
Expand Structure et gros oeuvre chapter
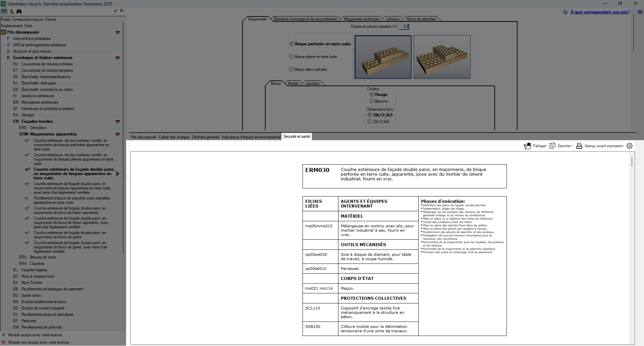point(32,51)
